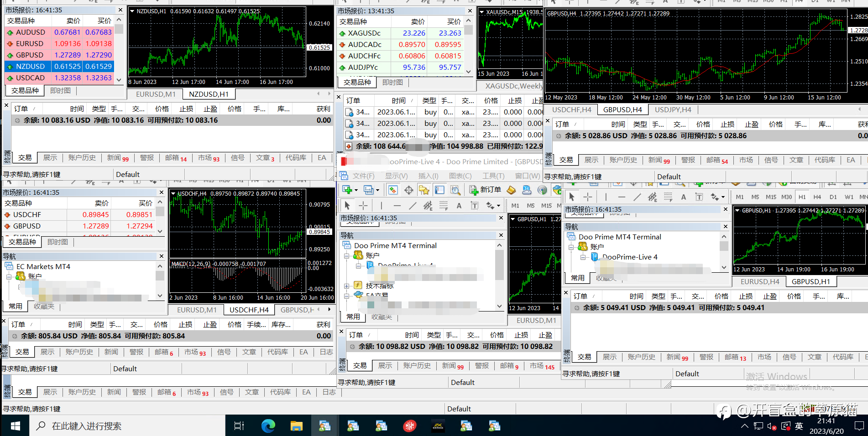Open the New Chart dropdown arrow
The width and height of the screenshot is (868, 436).
click(356, 190)
